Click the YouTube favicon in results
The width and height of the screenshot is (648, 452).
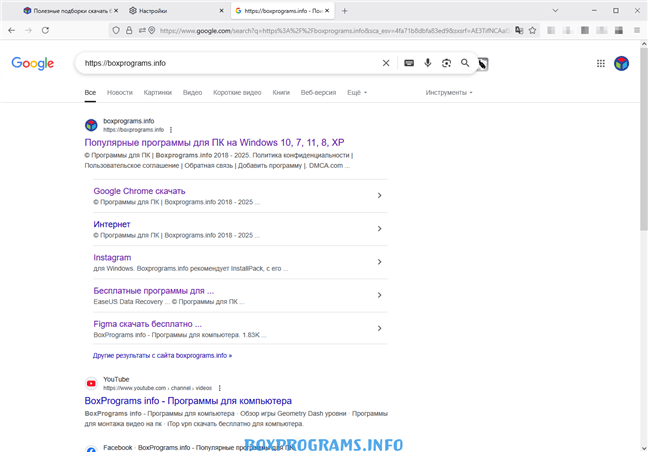coord(91,383)
